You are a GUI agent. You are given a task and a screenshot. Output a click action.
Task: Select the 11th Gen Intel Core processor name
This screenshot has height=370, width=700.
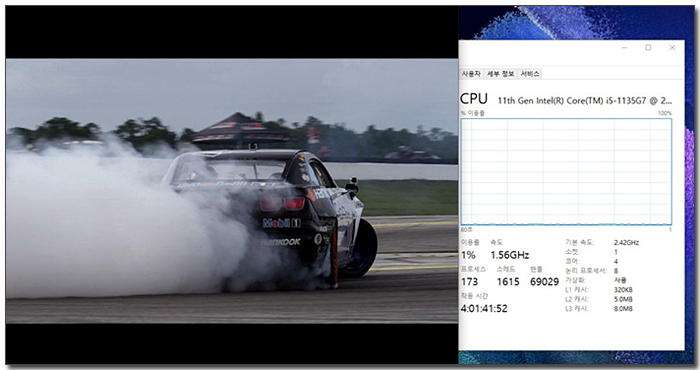(x=584, y=101)
